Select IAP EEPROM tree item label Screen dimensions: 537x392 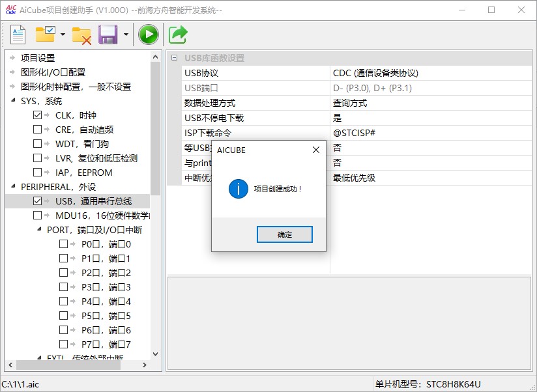84,173
